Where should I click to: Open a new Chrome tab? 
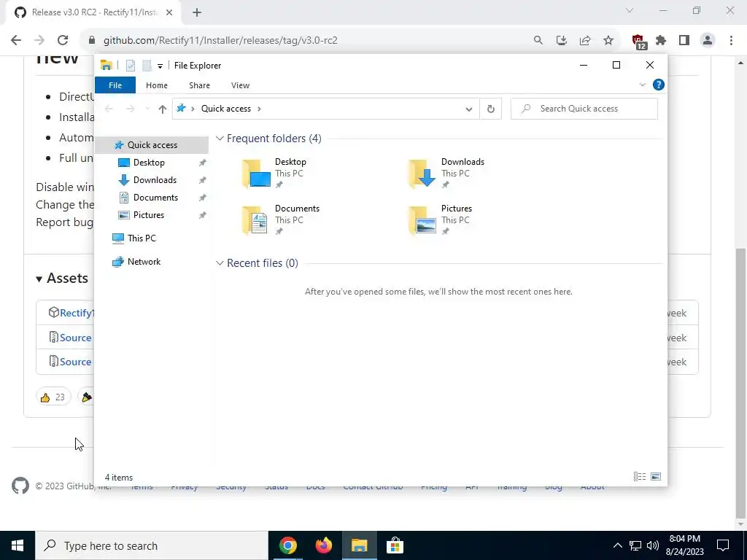click(x=197, y=13)
